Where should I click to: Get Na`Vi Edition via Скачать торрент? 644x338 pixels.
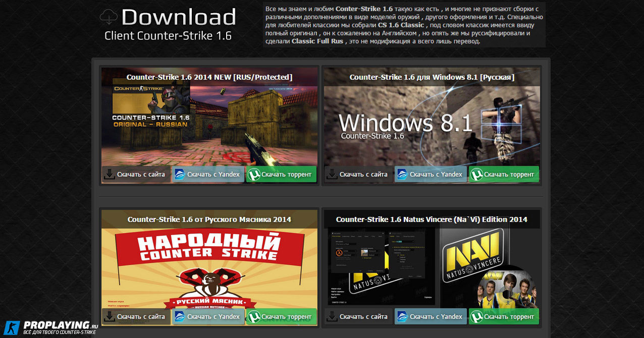pyautogui.click(x=504, y=316)
